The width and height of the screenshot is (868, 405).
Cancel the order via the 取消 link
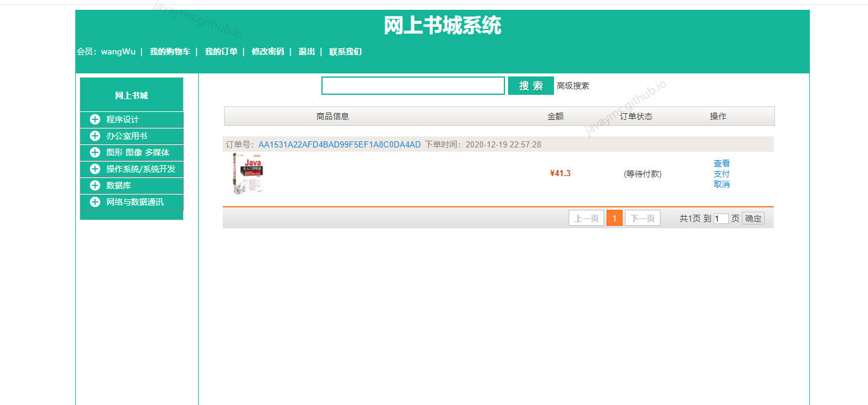click(722, 184)
